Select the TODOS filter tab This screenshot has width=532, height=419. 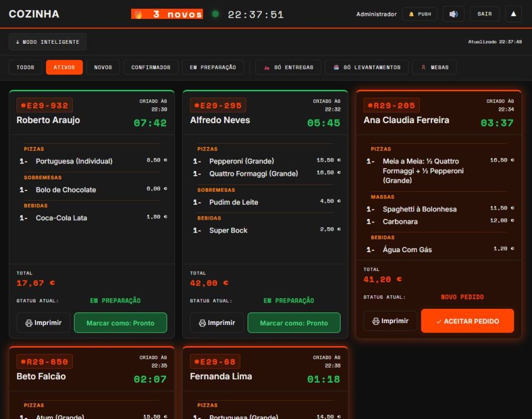click(25, 67)
